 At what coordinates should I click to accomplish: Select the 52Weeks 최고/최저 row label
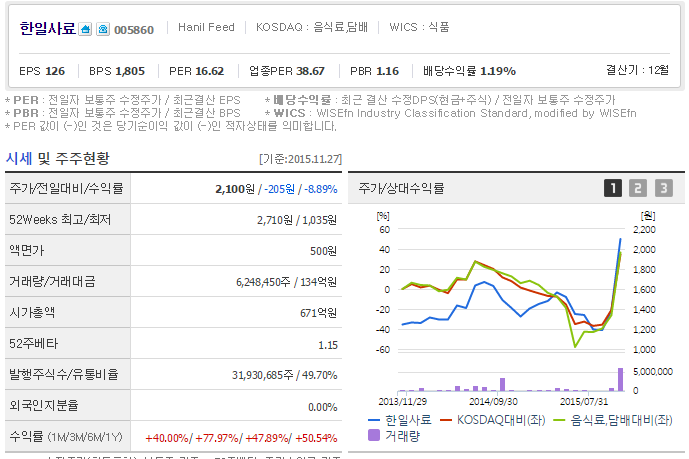click(60, 219)
